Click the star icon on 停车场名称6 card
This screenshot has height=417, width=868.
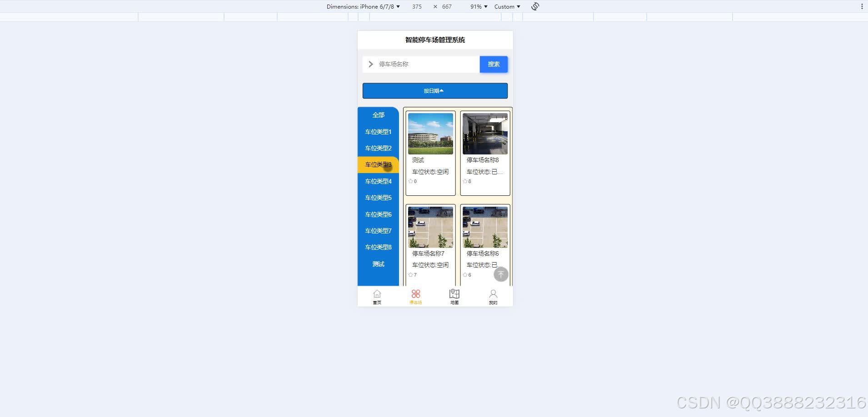(x=465, y=275)
